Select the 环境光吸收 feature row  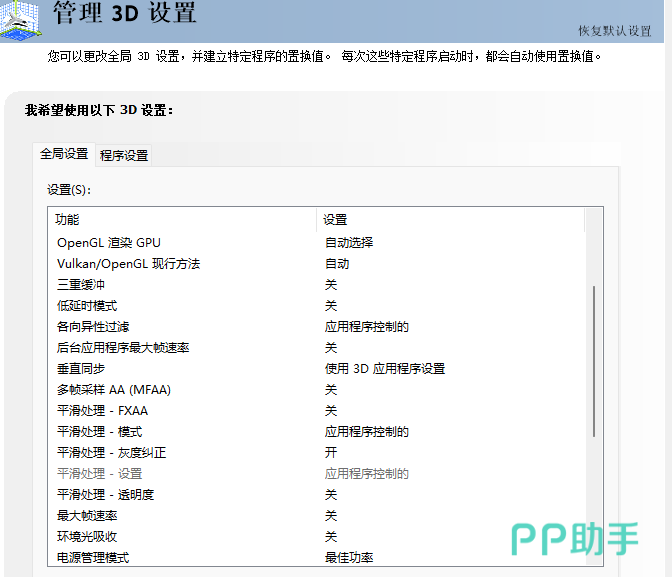[87, 536]
